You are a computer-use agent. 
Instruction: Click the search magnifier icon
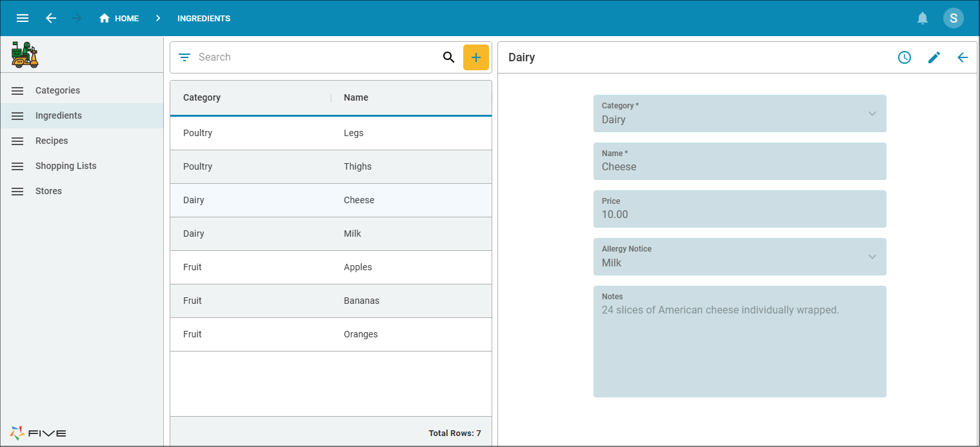(449, 57)
